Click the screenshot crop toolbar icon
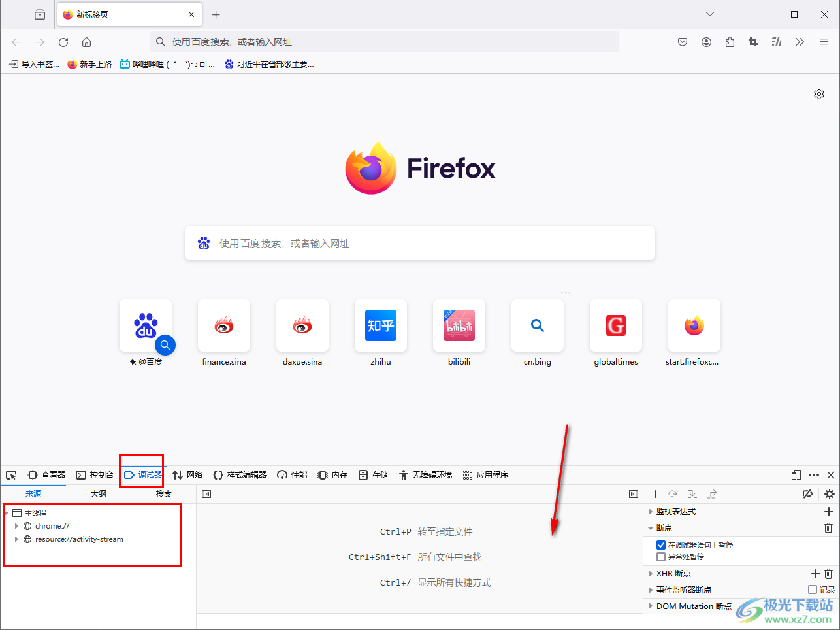Viewport: 840px width, 630px height. (x=753, y=42)
